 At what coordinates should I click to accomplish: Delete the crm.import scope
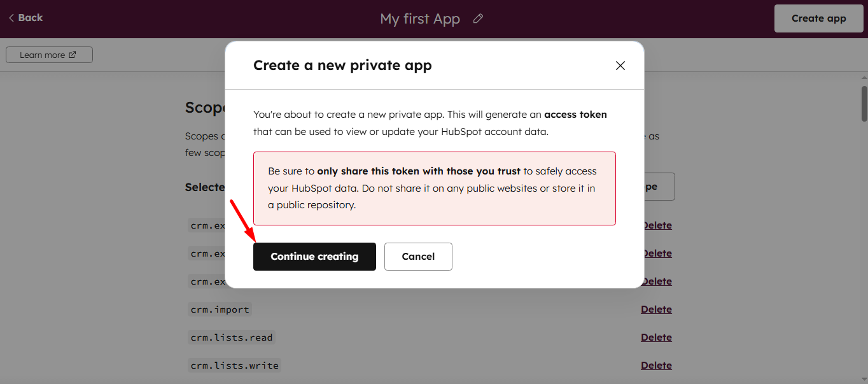click(656, 309)
